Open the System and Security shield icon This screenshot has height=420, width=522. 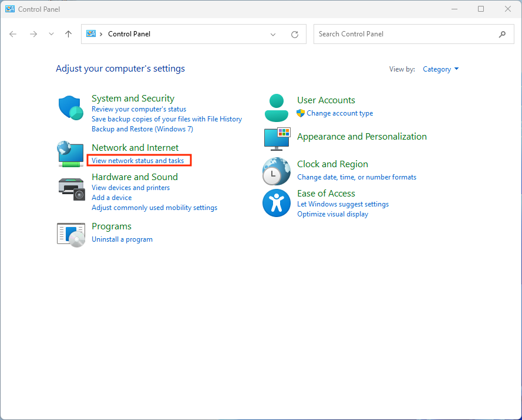[70, 108]
